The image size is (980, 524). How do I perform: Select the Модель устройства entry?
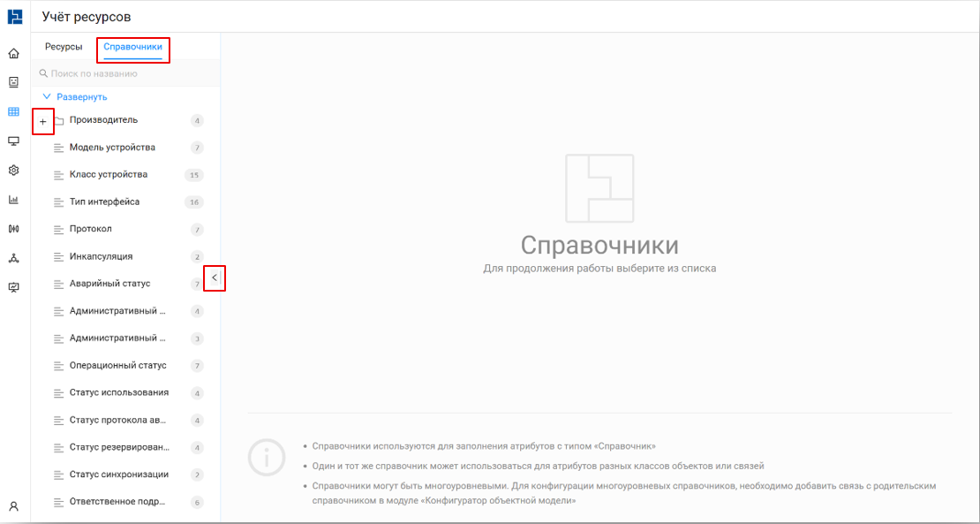(110, 147)
